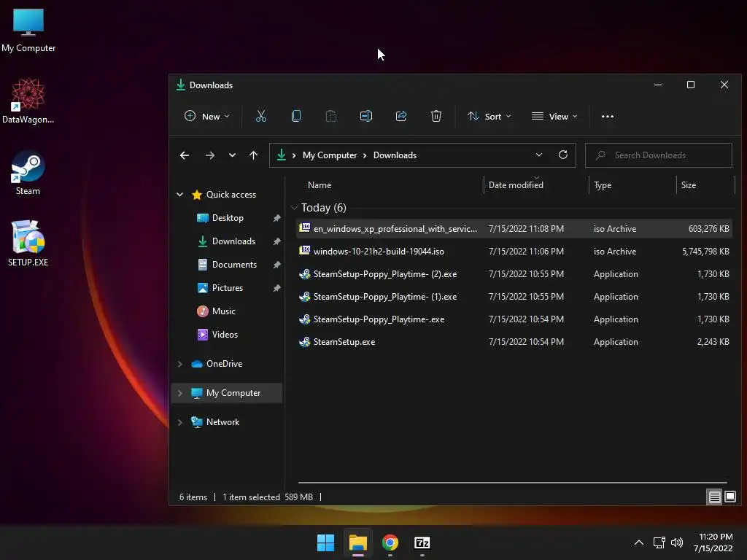Click Google Chrome in the taskbar
The height and width of the screenshot is (560, 747).
tap(390, 542)
